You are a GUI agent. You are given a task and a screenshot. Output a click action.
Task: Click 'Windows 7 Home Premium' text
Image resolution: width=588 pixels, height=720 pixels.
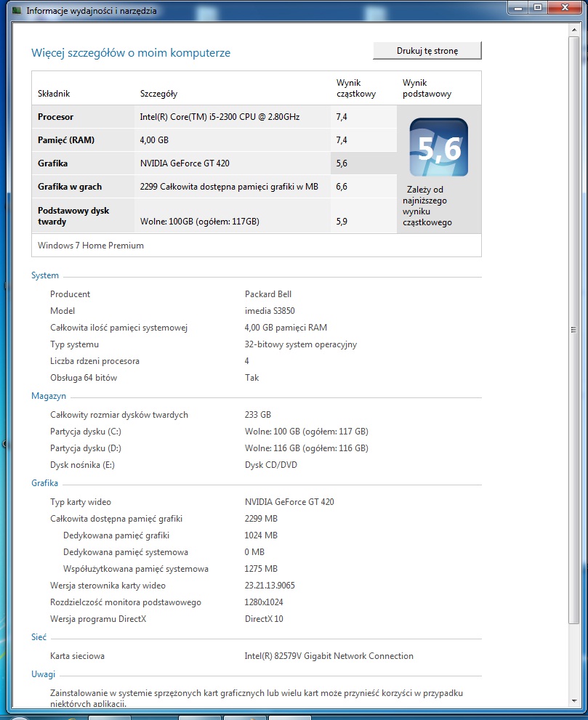[91, 245]
